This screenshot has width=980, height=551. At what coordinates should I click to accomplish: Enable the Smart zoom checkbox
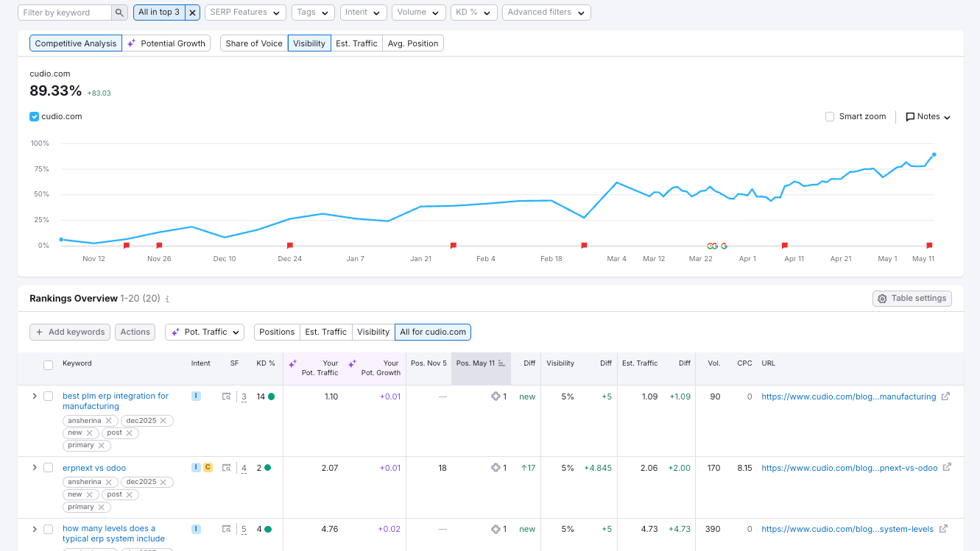(830, 116)
